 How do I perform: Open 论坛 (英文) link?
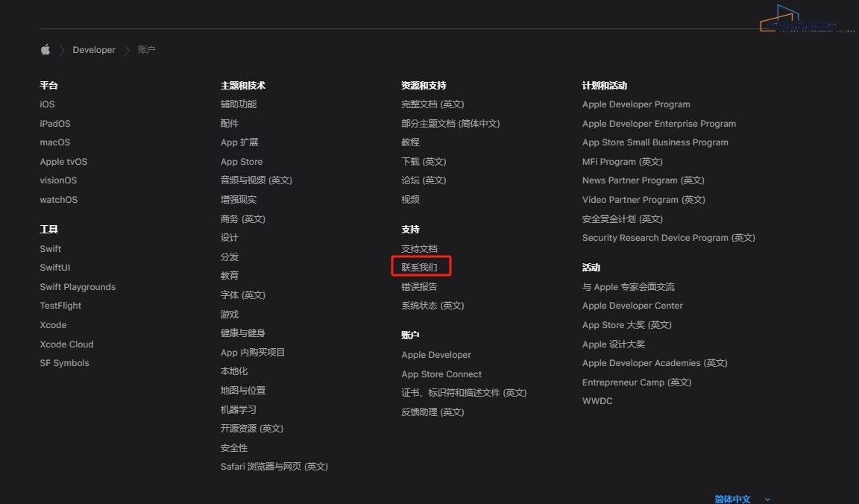424,180
